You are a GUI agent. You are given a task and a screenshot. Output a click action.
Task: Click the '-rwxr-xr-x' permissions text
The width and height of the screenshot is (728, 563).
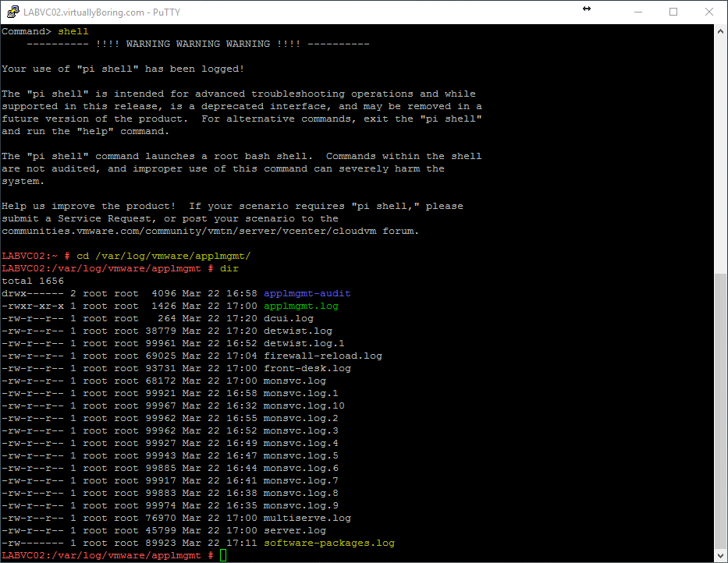33,306
